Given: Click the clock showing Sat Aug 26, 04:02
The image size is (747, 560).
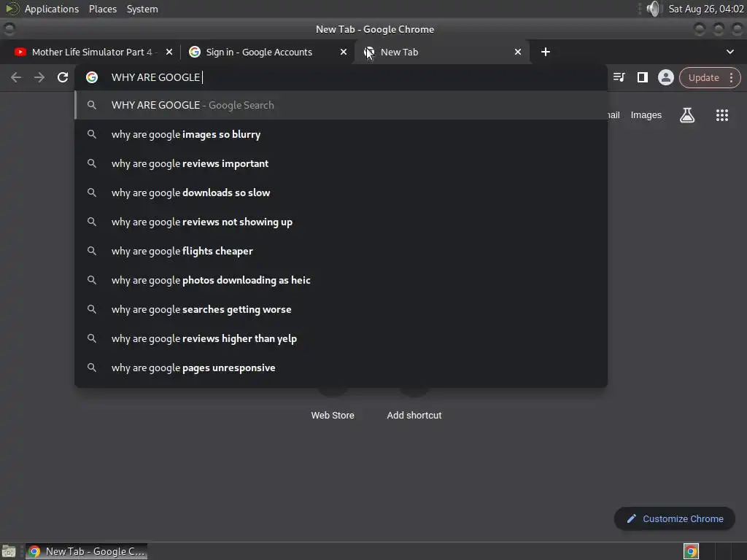Looking at the screenshot, I should click(705, 9).
